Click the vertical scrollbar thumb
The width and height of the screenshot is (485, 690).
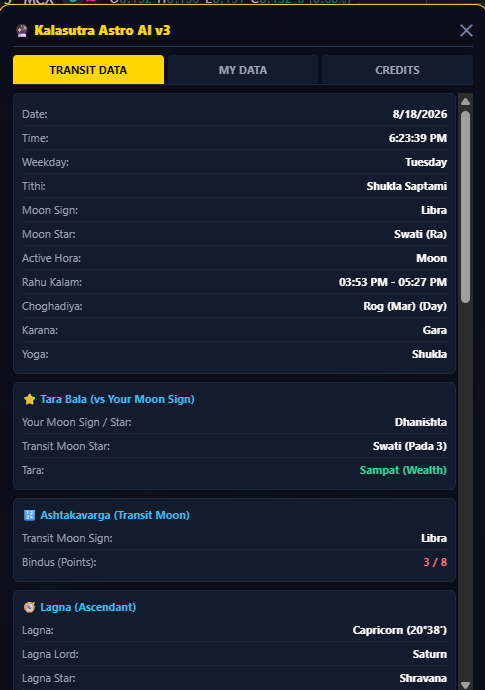pos(465,207)
